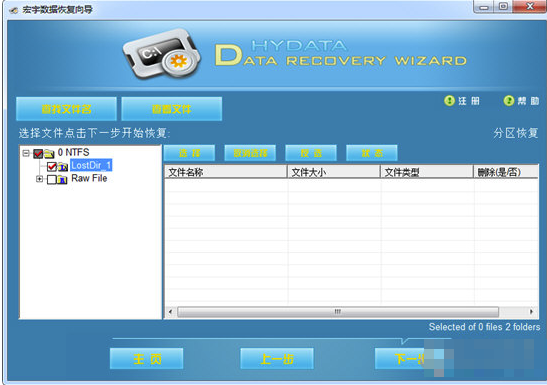Check the Raw File checkbox

(x=52, y=180)
